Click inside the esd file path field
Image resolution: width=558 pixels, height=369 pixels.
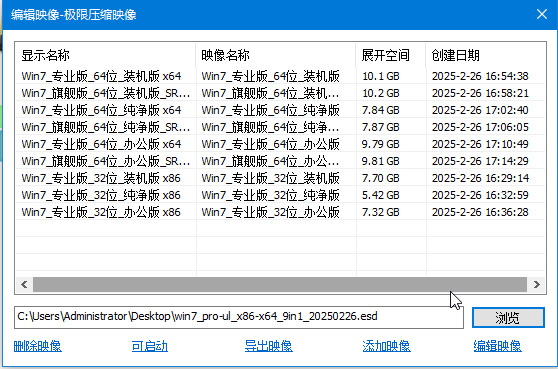(239, 317)
